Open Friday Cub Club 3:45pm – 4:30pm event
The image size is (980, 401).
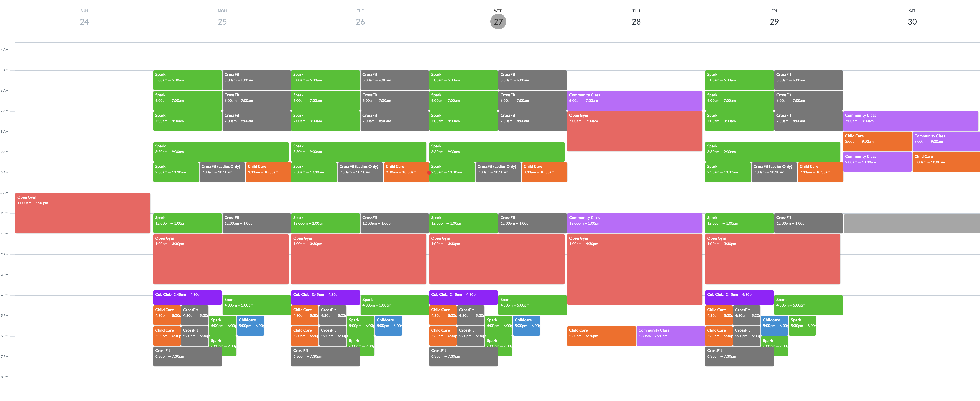(x=739, y=298)
